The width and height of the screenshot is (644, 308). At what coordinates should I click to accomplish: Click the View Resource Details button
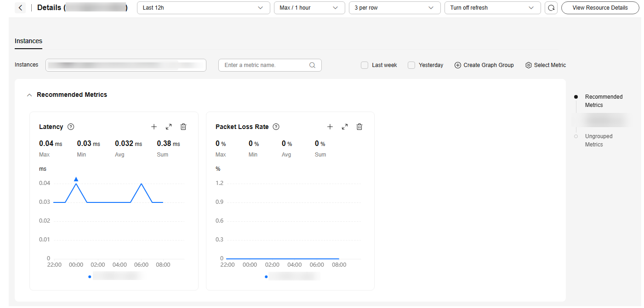pyautogui.click(x=600, y=8)
